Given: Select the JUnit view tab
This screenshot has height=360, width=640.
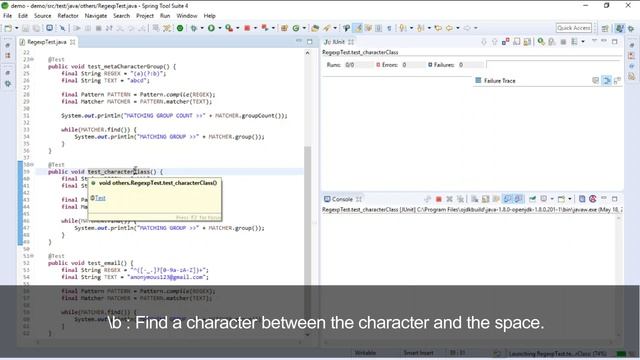Looking at the screenshot, I should (338, 42).
